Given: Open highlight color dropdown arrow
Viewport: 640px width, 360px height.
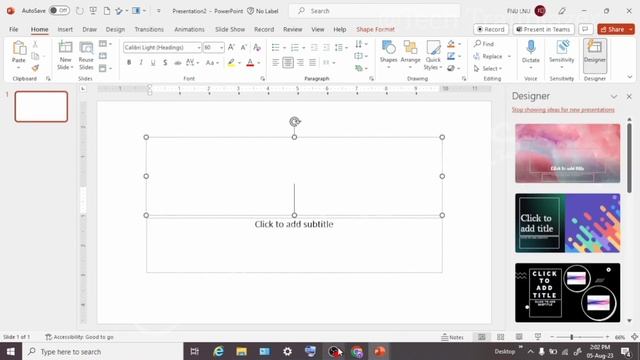Looking at the screenshot, I should pos(240,63).
